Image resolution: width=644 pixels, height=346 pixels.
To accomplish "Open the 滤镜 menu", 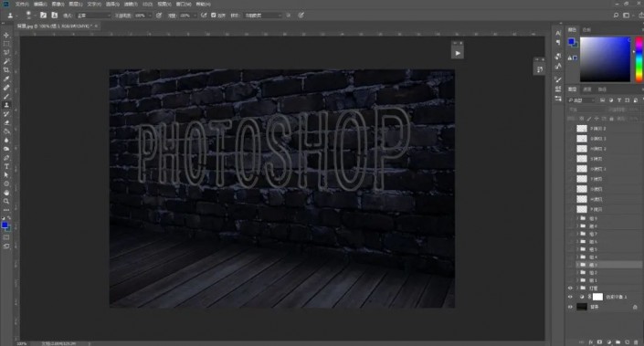I will [131, 4].
